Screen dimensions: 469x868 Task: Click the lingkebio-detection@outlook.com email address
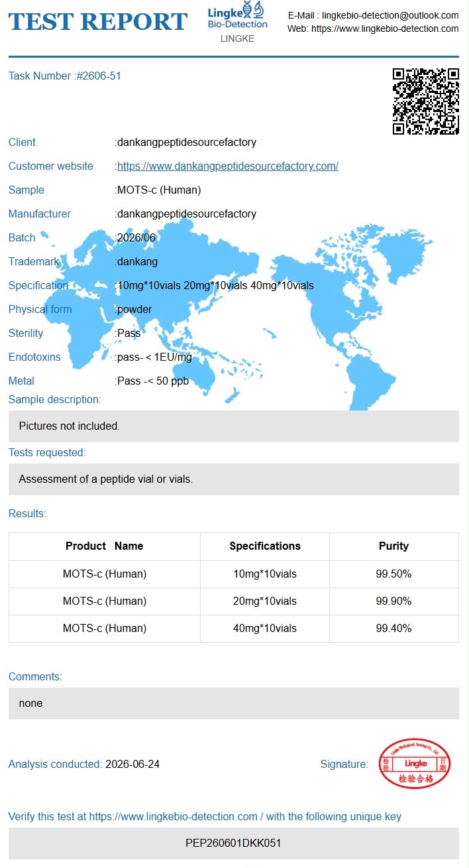pos(390,15)
